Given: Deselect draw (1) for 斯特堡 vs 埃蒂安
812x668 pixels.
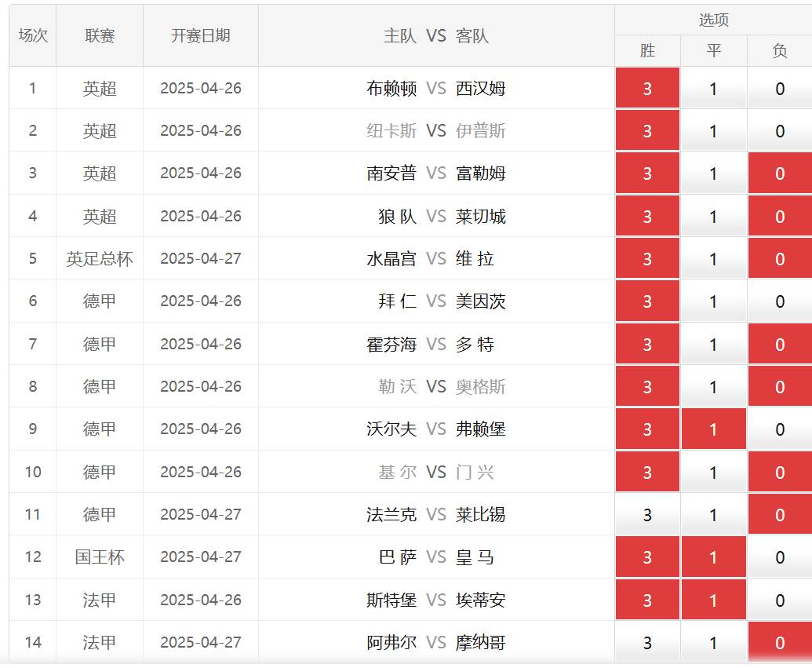Looking at the screenshot, I should point(713,600).
